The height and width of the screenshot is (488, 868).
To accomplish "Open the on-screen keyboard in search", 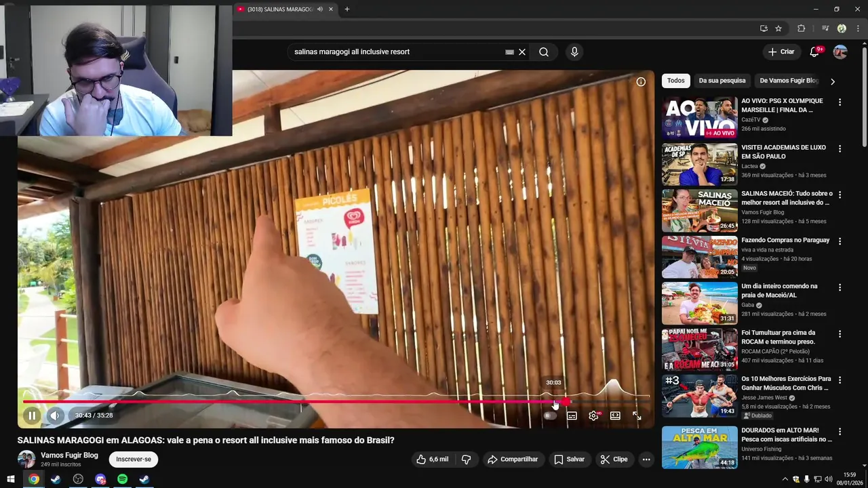I will (x=509, y=52).
